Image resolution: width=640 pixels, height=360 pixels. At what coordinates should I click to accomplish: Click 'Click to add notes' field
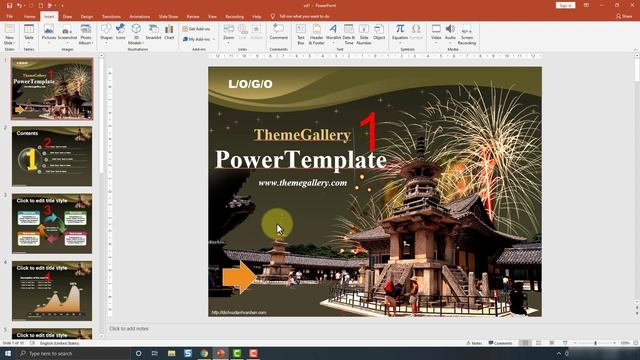tap(129, 329)
